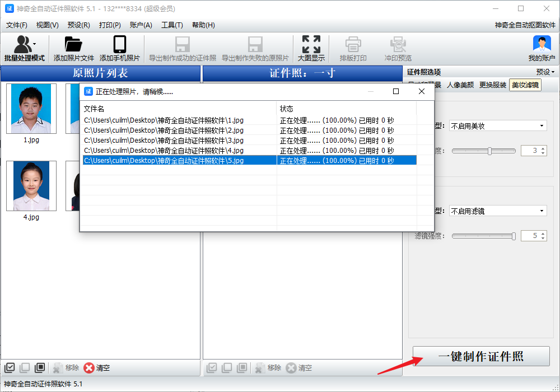560x392 pixels.
Task: Click the status cell of the 5.jpg row
Action: pos(347,160)
